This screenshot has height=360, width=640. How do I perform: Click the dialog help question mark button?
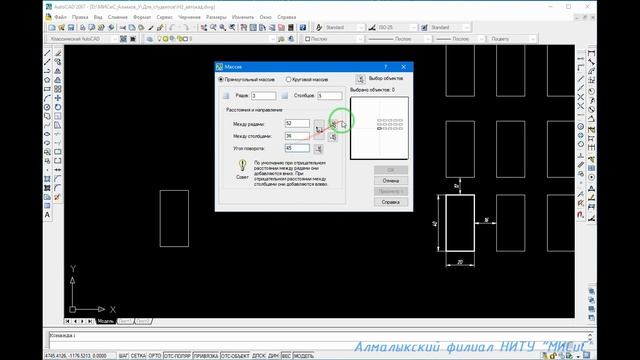(385, 67)
